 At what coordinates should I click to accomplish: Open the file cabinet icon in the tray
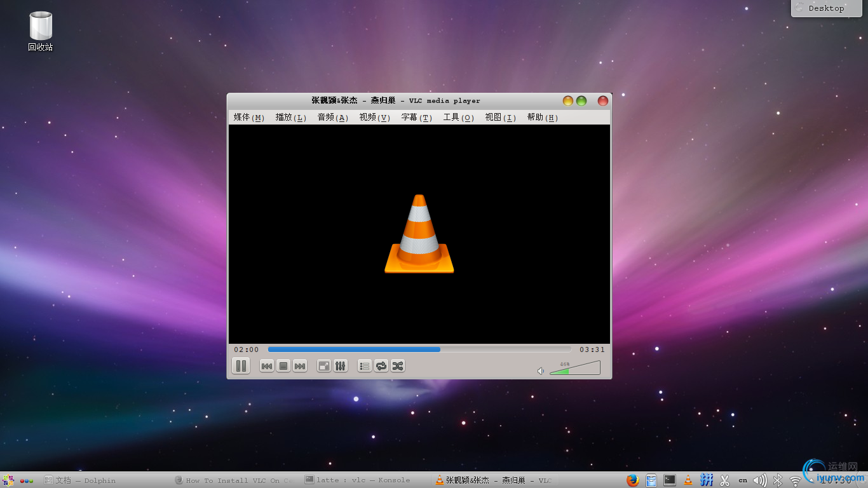pyautogui.click(x=651, y=480)
